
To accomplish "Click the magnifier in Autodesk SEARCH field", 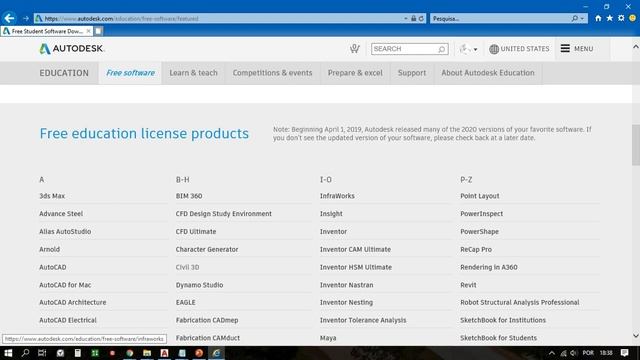I will (x=441, y=49).
